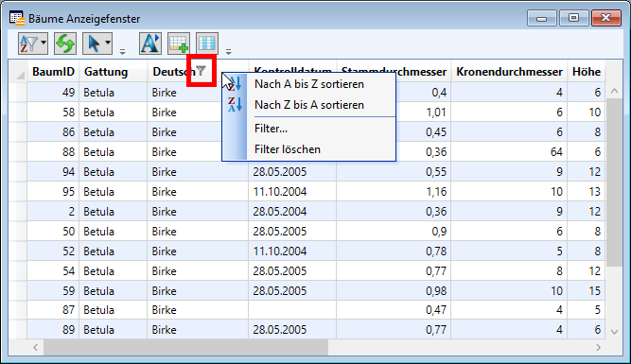This screenshot has width=631, height=364.
Task: Select BaumID cell 86
Action: (53, 132)
